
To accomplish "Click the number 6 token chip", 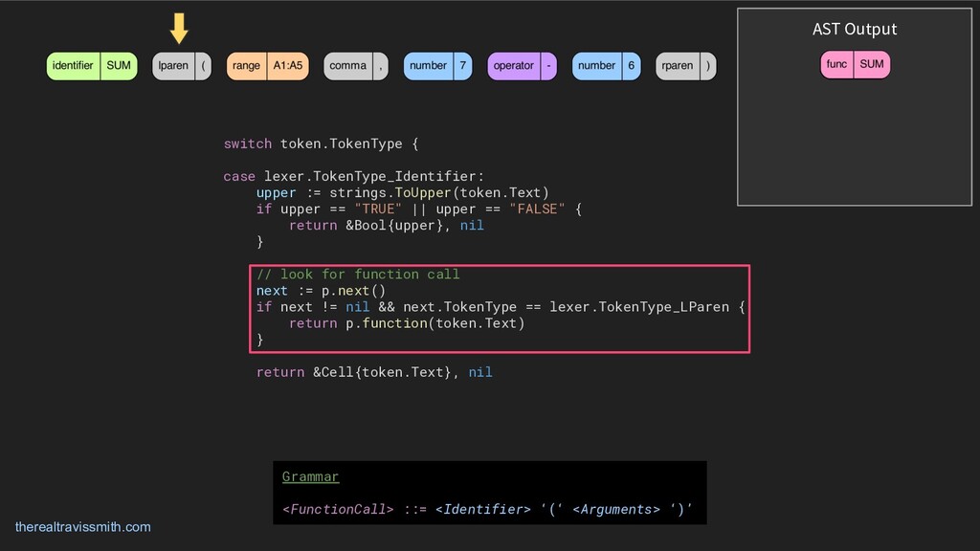I will coord(606,66).
